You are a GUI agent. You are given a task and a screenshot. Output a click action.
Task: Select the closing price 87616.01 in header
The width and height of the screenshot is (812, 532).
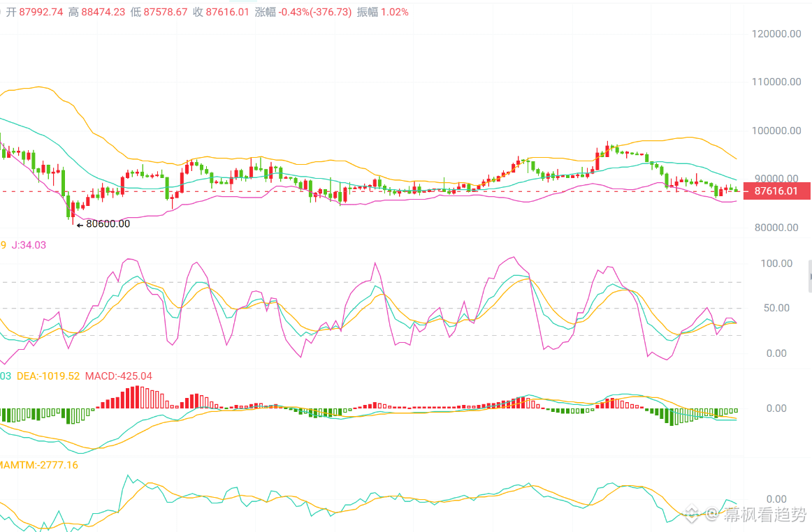pos(227,12)
